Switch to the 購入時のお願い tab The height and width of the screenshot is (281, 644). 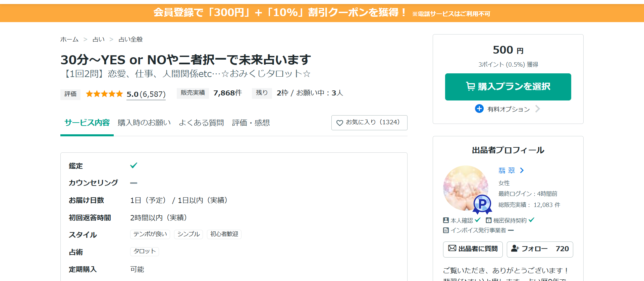click(x=144, y=123)
